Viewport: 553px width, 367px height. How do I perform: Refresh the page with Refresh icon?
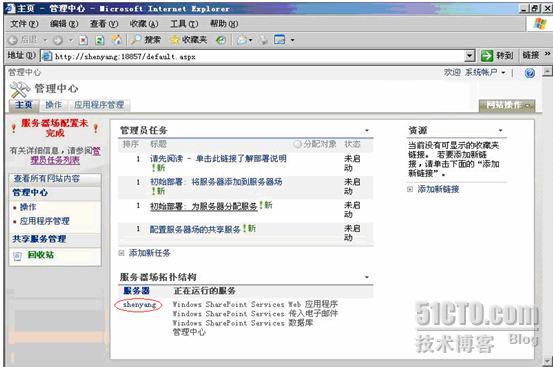(100, 40)
